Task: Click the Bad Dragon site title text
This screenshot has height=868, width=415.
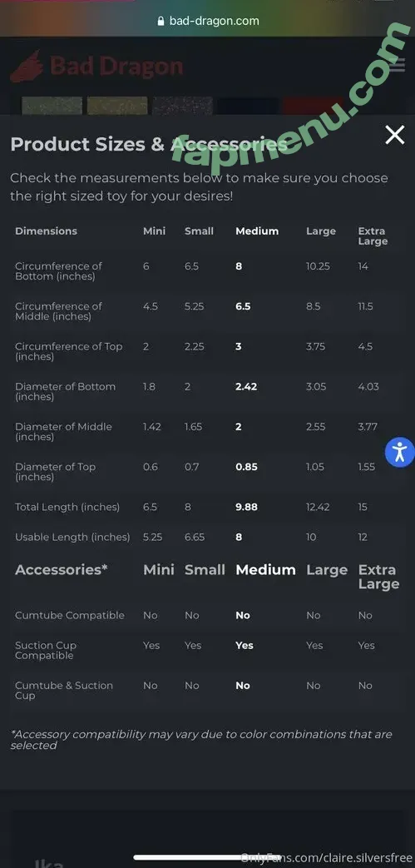Action: coord(116,67)
